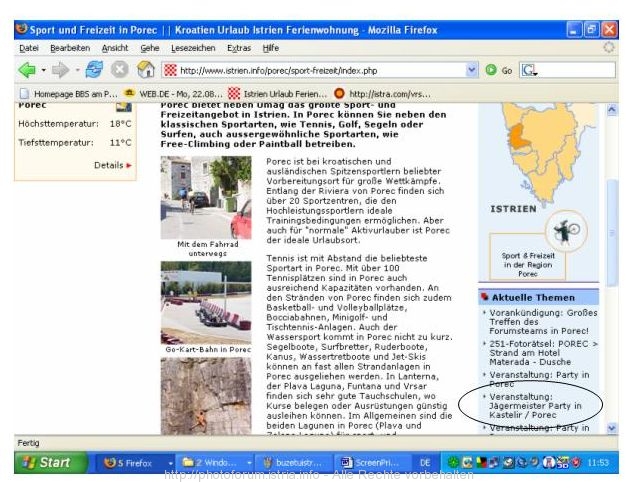637x489 pixels.
Task: Open the rock climbing photo thumbnail
Action: tap(206, 396)
